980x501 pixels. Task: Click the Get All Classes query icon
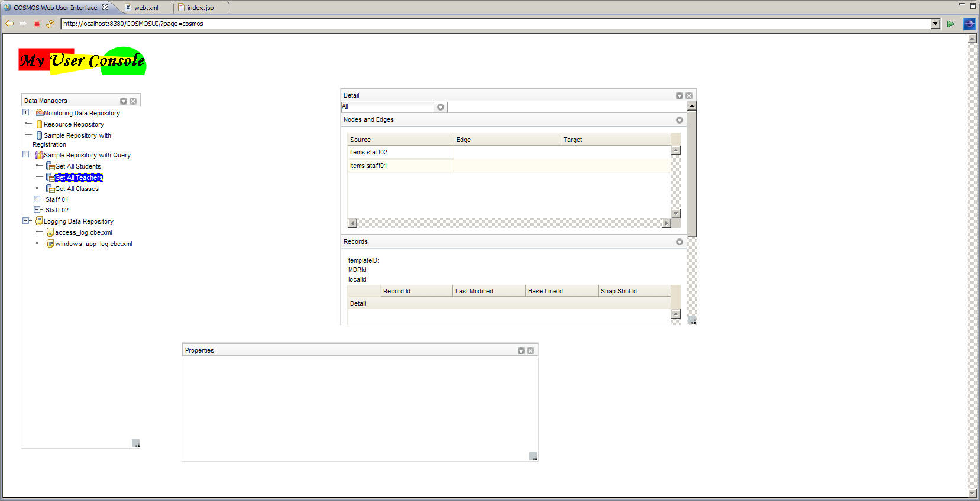51,189
